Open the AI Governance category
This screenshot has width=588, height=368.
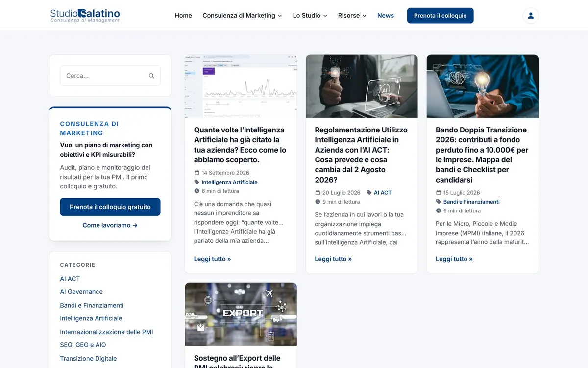pos(81,292)
